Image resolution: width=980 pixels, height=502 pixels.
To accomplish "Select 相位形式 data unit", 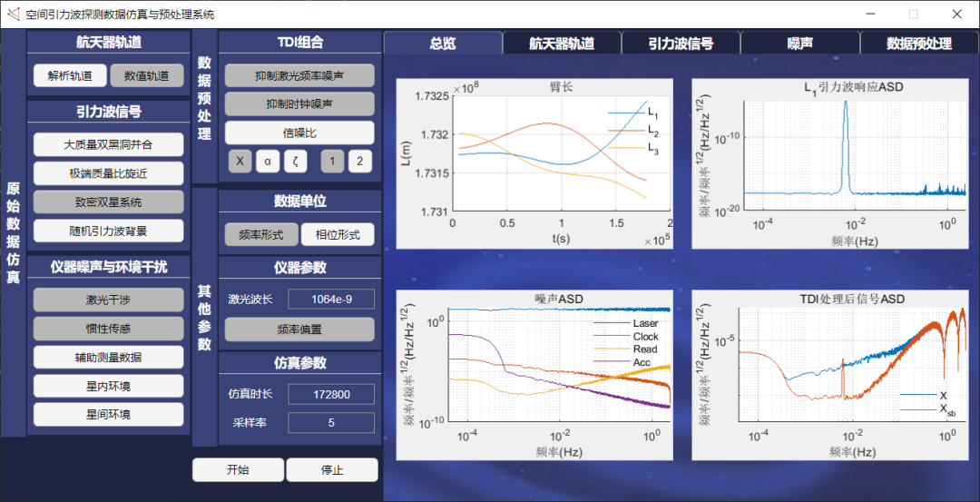I will (x=338, y=235).
